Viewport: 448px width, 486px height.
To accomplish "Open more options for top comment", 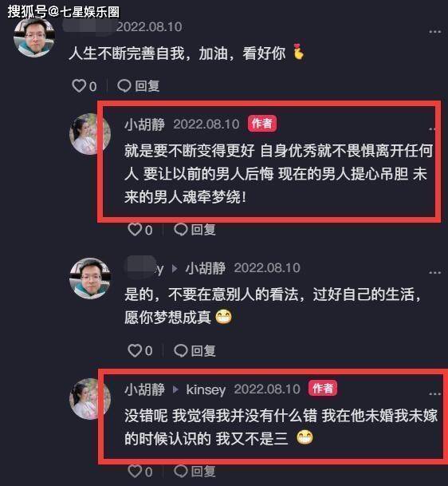I will pyautogui.click(x=434, y=32).
